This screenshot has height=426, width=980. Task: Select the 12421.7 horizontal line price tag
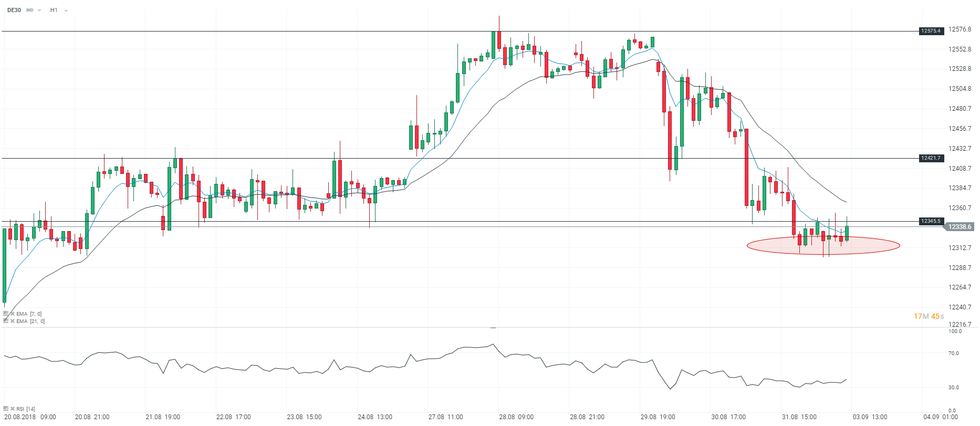(931, 158)
